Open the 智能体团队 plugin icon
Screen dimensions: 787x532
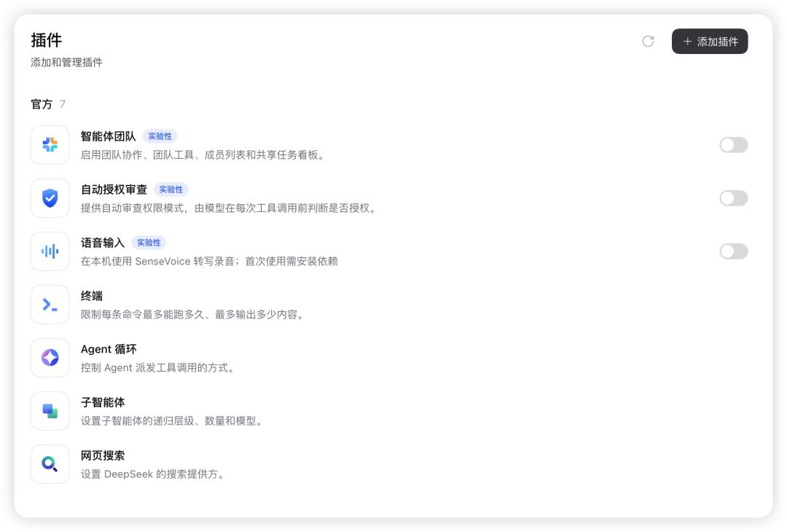coord(50,145)
